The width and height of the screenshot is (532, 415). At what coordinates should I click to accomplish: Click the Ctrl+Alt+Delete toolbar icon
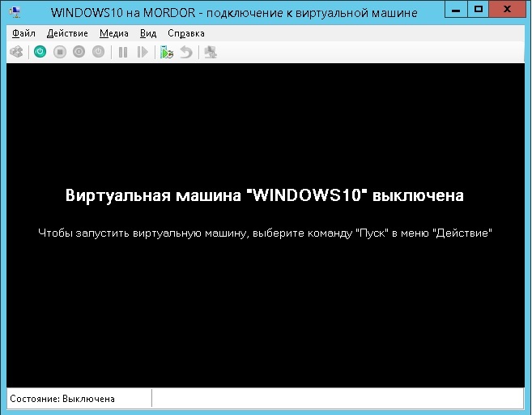pyautogui.click(x=16, y=52)
